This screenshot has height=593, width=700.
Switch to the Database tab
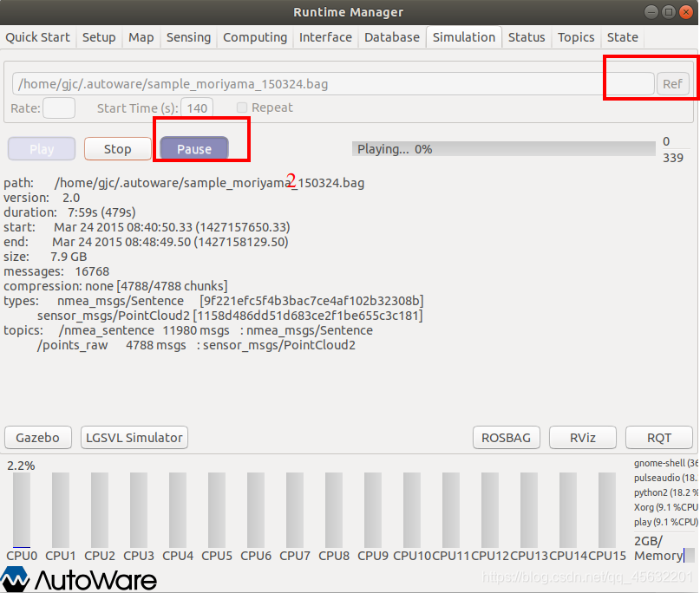click(x=392, y=37)
